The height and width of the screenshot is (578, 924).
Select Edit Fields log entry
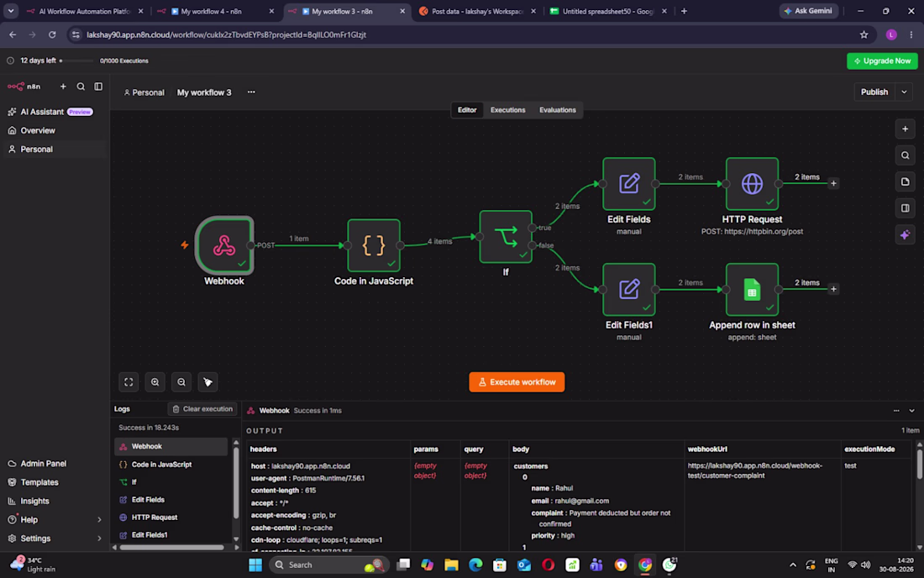point(171,500)
